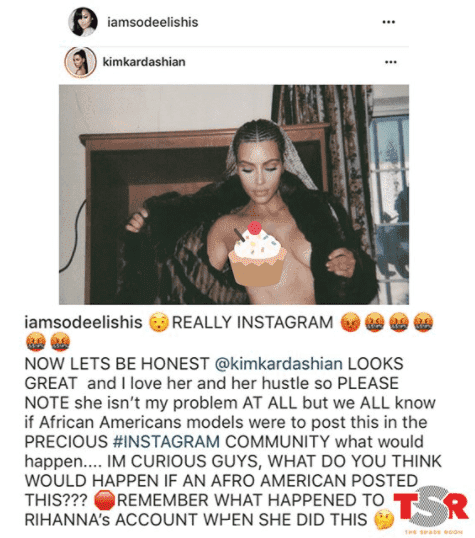Click the flushed face emoji before REALLY INSTAGRAM
475x538 pixels.
point(158,323)
